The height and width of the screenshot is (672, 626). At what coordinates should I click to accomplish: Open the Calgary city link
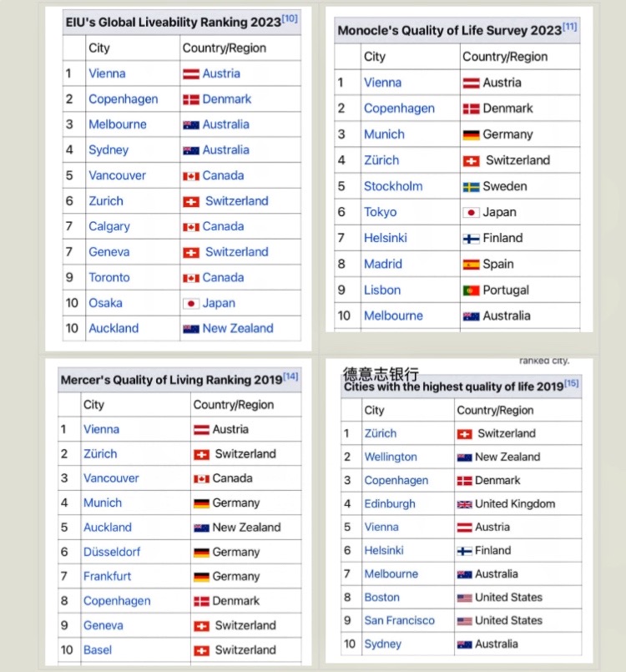tap(109, 226)
